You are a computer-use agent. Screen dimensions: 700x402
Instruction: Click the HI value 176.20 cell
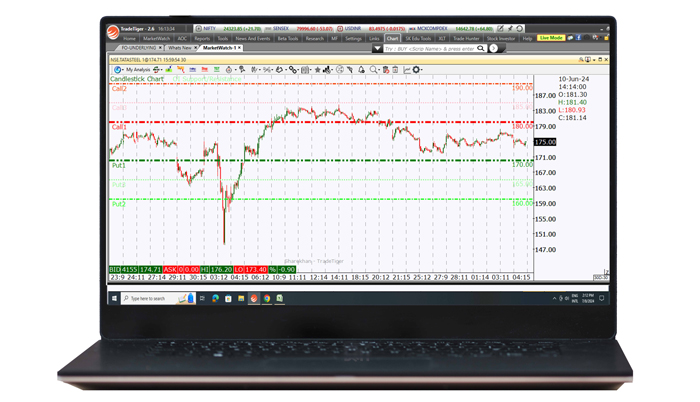tap(221, 269)
